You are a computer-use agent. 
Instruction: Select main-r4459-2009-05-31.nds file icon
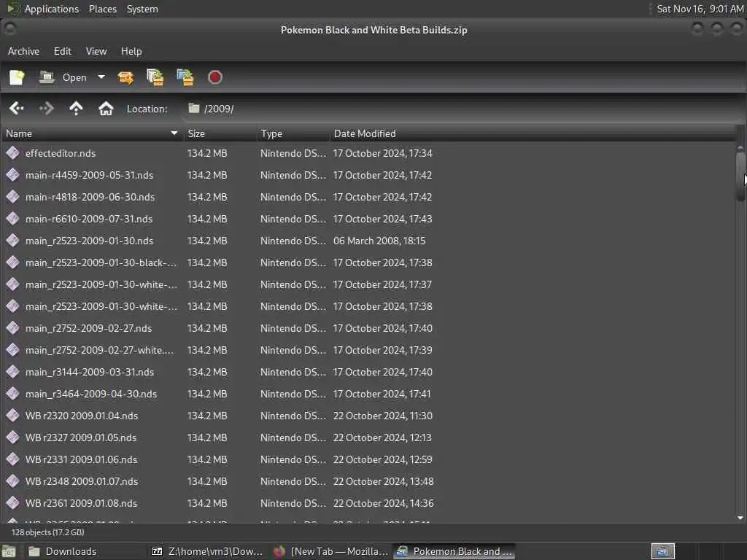click(13, 175)
